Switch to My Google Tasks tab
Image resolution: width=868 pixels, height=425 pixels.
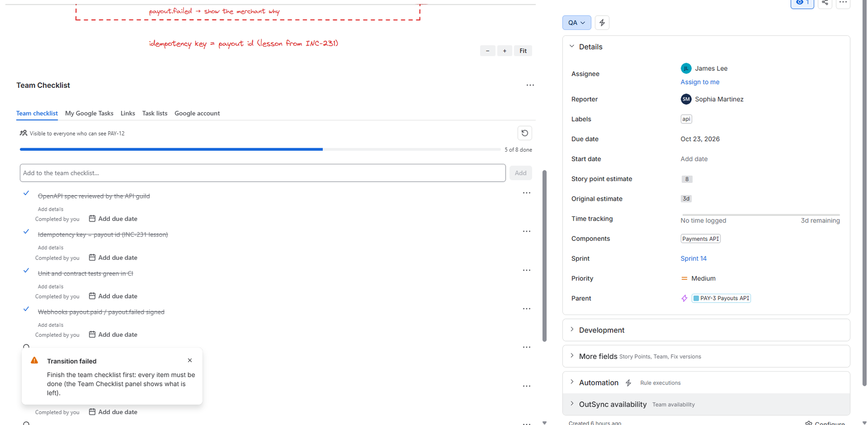(x=89, y=113)
